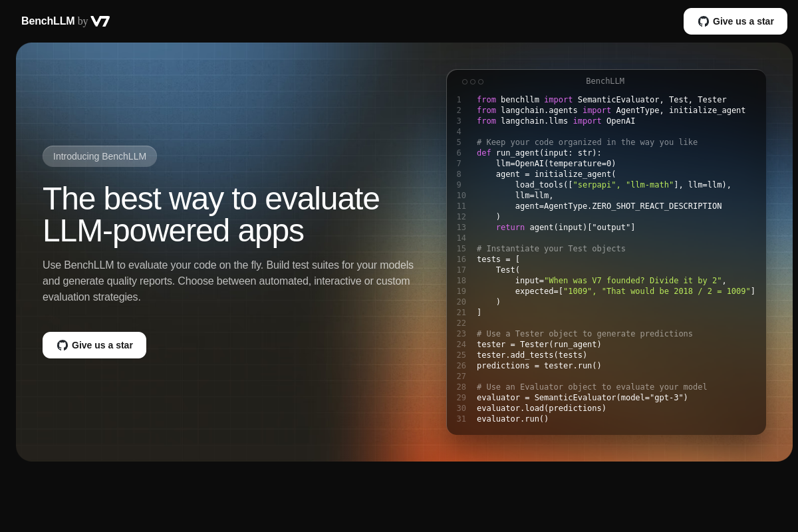The image size is (798, 532).
Task: Click Give us a star below the hero paragraph
Action: point(94,345)
